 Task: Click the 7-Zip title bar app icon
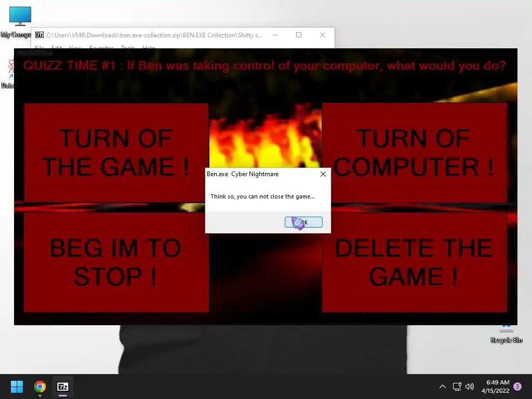tap(39, 35)
